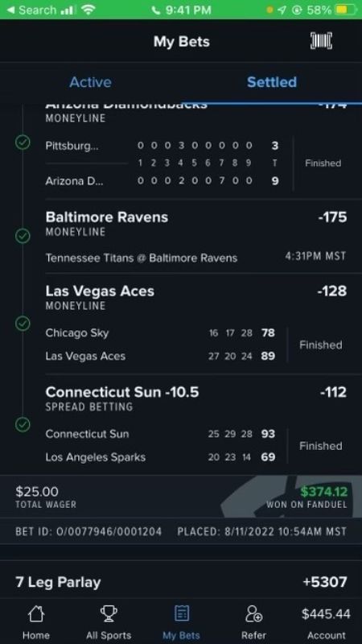Switch to the Active bets tab
This screenshot has height=644, width=362.
(90, 82)
